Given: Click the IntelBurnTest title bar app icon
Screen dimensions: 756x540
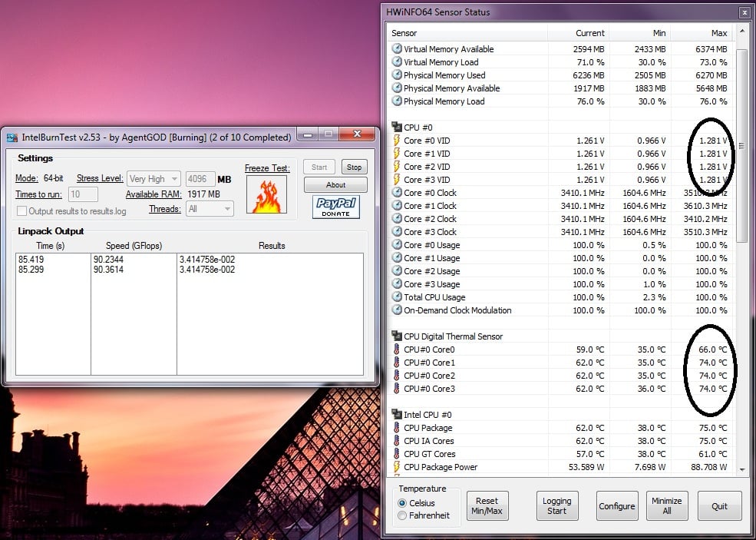Looking at the screenshot, I should [x=12, y=137].
